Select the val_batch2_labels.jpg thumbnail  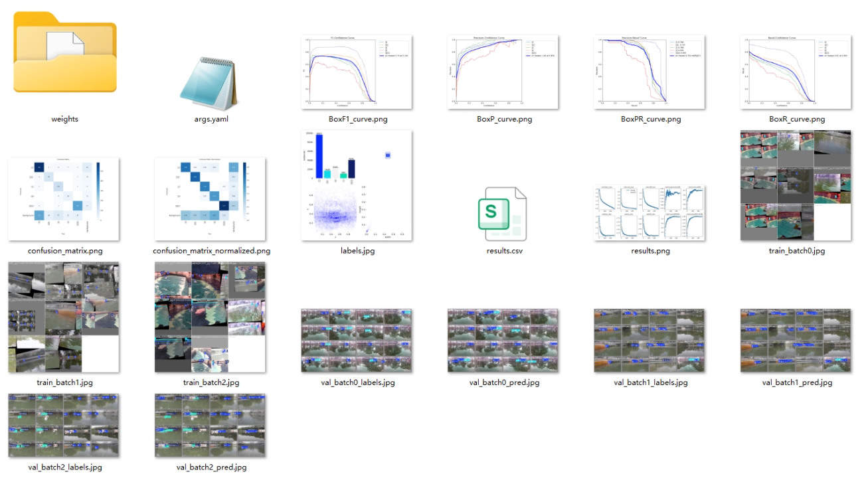[x=64, y=425]
